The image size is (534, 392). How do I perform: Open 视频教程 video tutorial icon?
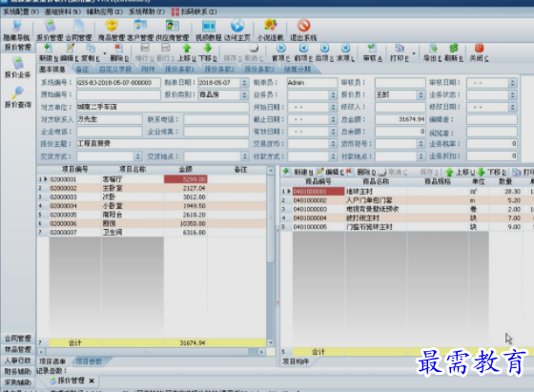click(x=209, y=30)
